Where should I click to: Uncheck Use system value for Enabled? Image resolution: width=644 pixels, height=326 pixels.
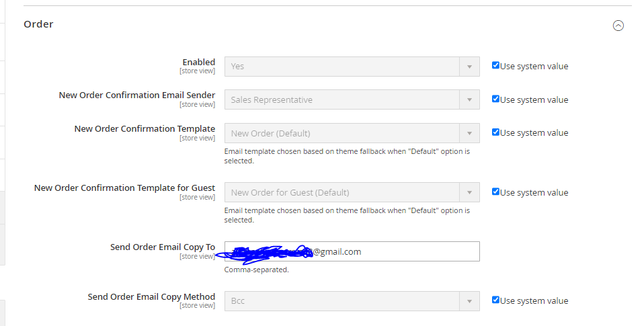495,66
